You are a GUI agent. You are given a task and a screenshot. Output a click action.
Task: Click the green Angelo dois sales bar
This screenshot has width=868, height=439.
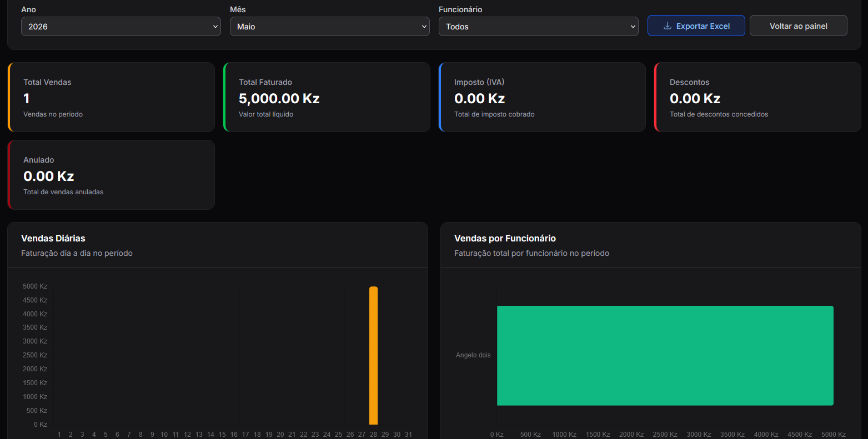[x=665, y=356]
